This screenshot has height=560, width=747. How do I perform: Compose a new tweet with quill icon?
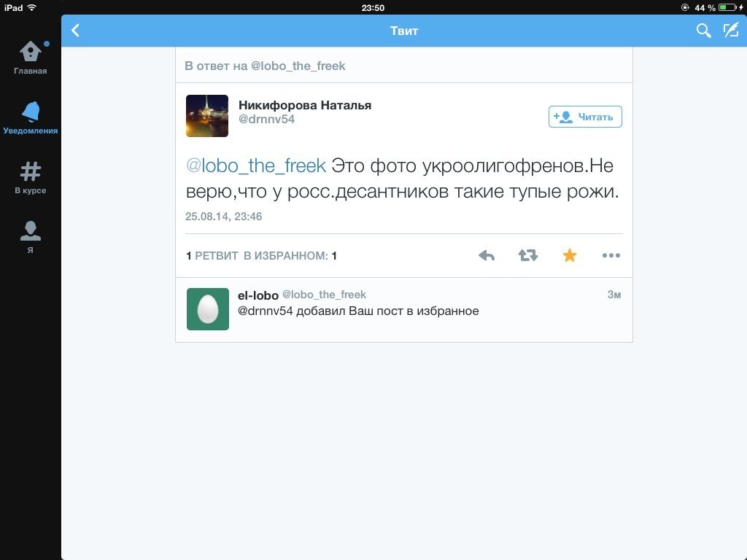pos(731,31)
